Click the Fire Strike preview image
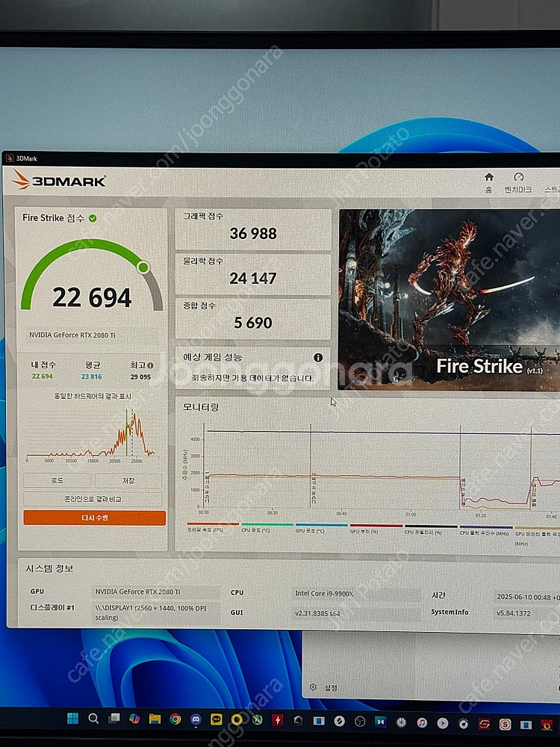Image resolution: width=560 pixels, height=747 pixels. tap(449, 300)
